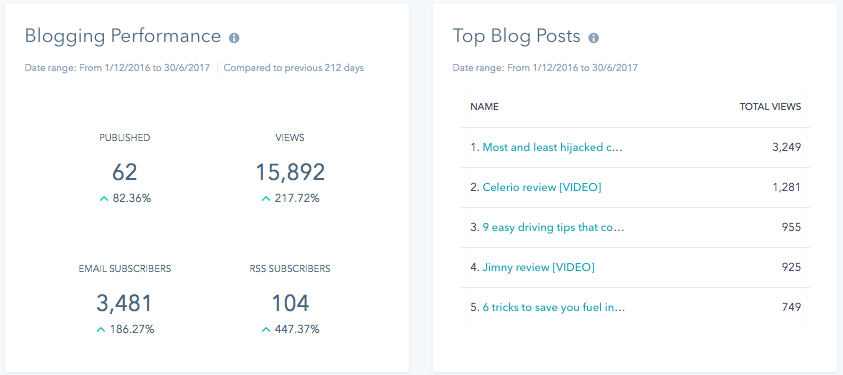Image resolution: width=843 pixels, height=375 pixels.
Task: Click the Blogging Performance info icon
Action: 234,38
